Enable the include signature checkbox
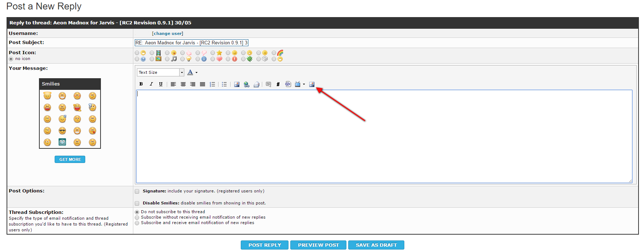Viewport: 644px width, 251px height. point(137,191)
